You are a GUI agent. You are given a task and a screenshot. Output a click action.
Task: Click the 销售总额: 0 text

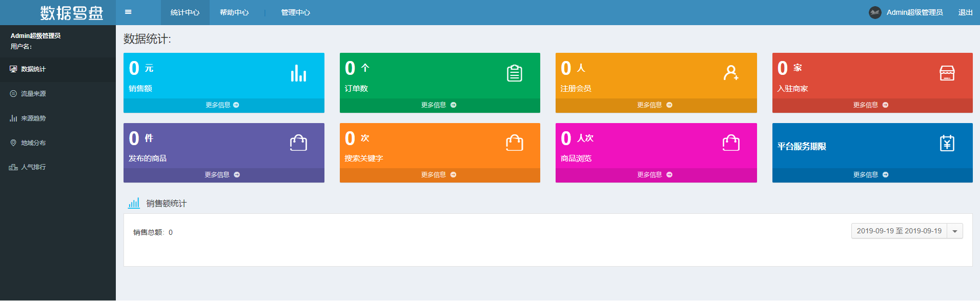153,232
